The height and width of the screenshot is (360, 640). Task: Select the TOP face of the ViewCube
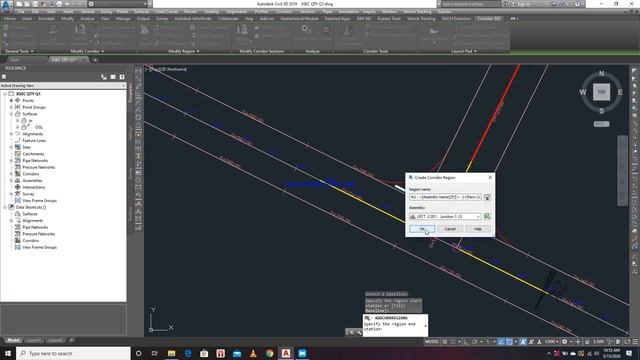601,92
